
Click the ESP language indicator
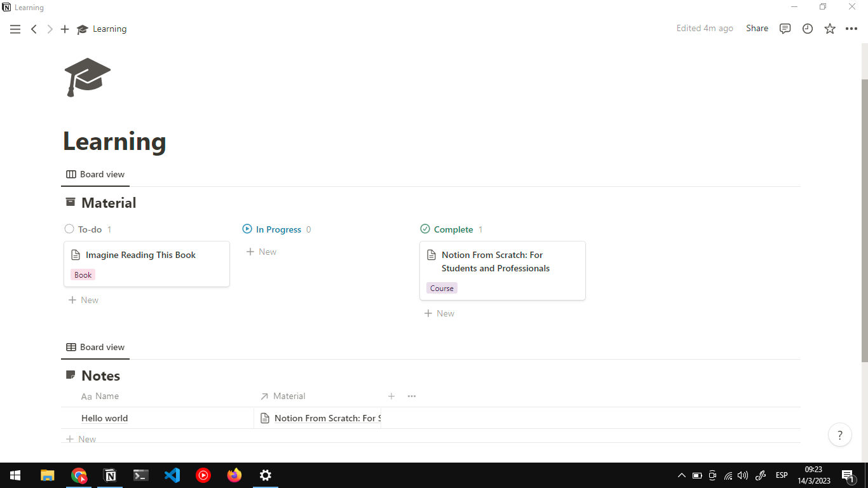pyautogui.click(x=782, y=475)
